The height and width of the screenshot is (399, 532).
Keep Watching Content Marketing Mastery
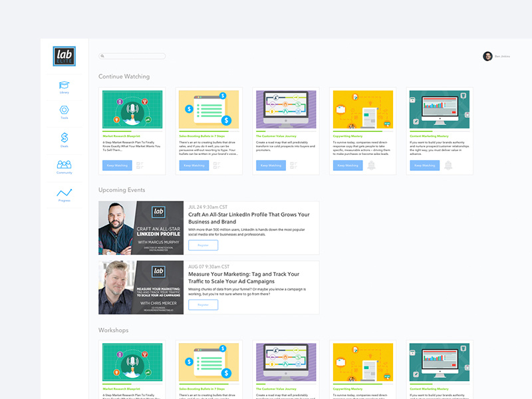pos(424,165)
